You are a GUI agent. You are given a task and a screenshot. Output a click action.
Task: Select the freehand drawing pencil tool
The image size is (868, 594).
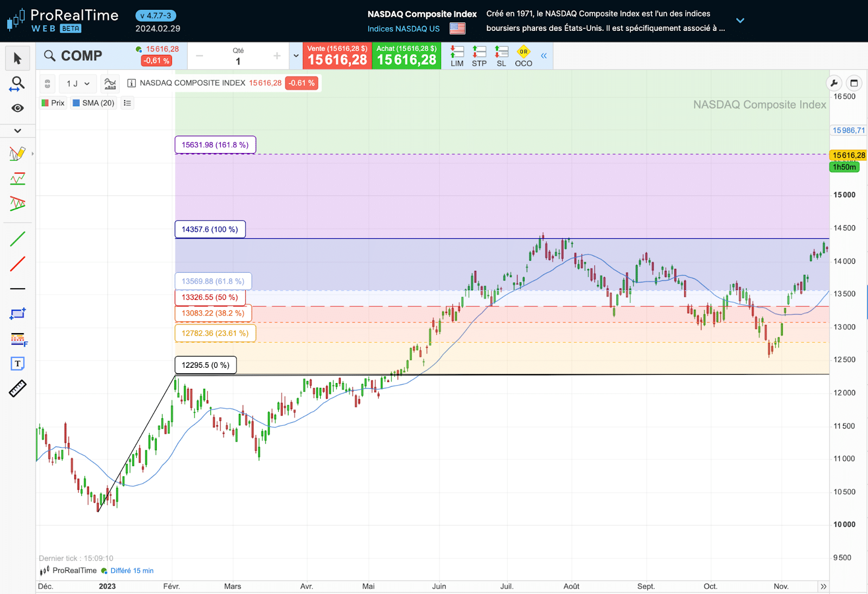pos(17,153)
